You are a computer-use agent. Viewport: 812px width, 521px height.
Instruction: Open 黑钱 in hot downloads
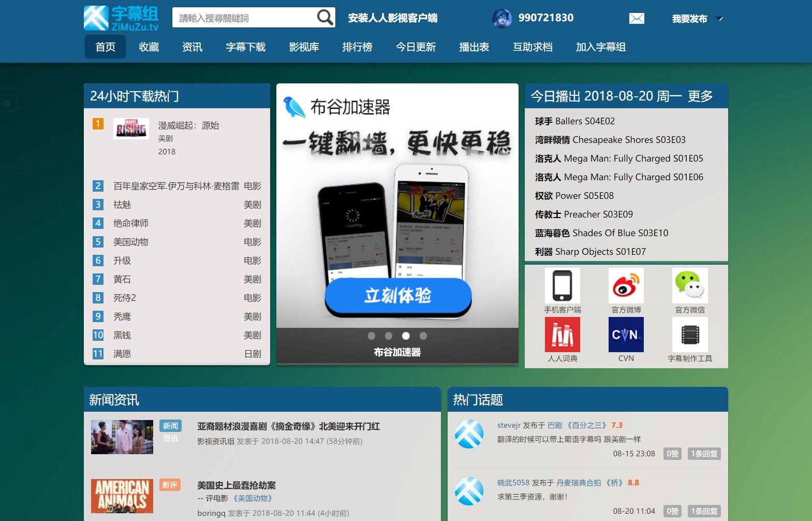pos(122,335)
